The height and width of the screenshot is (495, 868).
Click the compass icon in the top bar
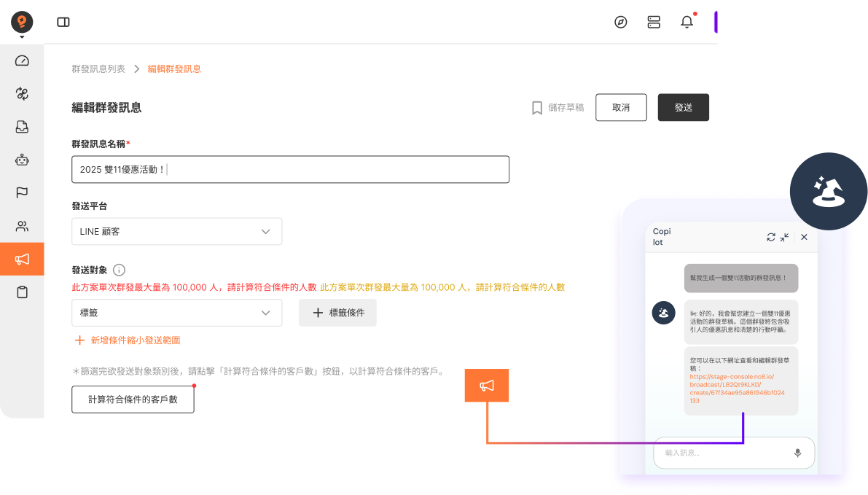620,22
